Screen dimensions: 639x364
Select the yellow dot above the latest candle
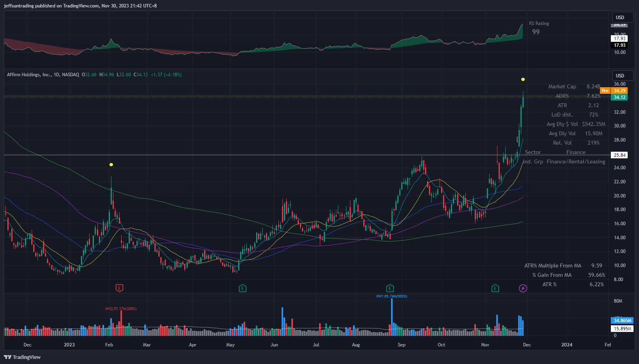pyautogui.click(x=523, y=79)
